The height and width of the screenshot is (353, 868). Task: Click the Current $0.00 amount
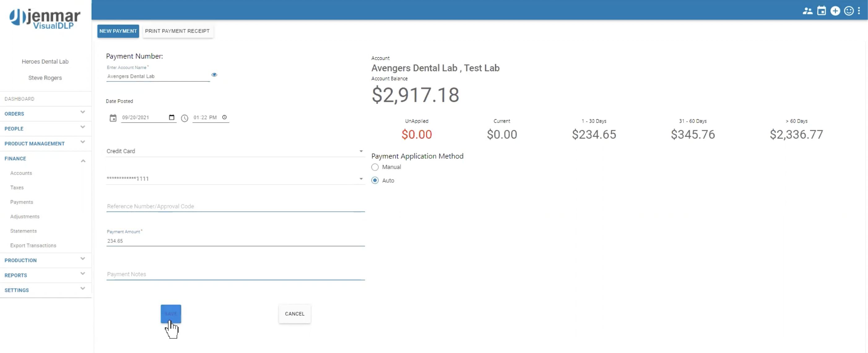point(502,134)
